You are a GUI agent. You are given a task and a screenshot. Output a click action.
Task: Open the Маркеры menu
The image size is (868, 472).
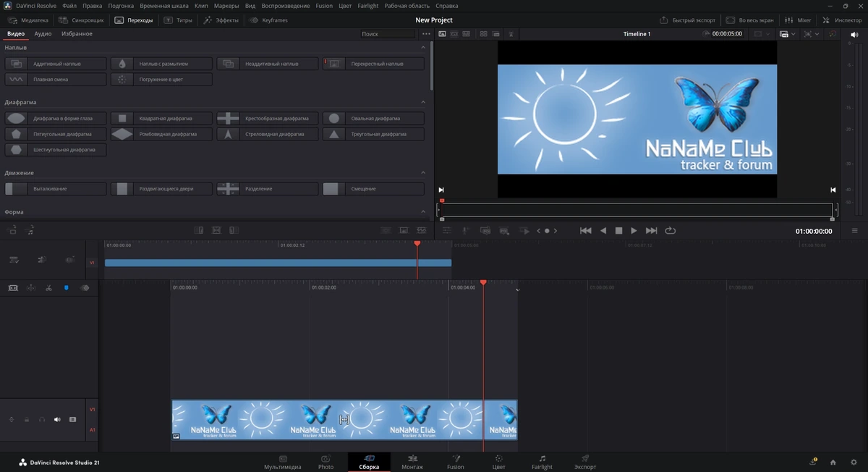(226, 6)
